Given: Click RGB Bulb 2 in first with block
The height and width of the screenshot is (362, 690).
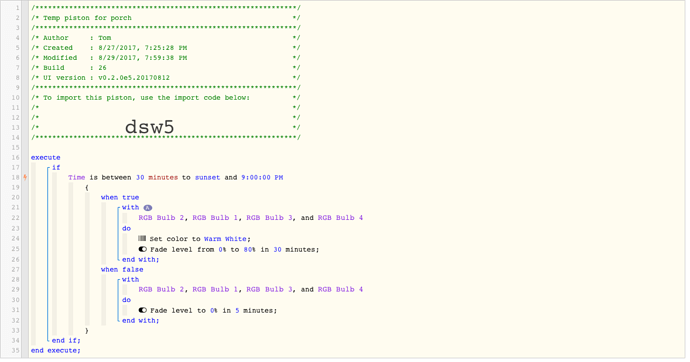Looking at the screenshot, I should [x=161, y=218].
